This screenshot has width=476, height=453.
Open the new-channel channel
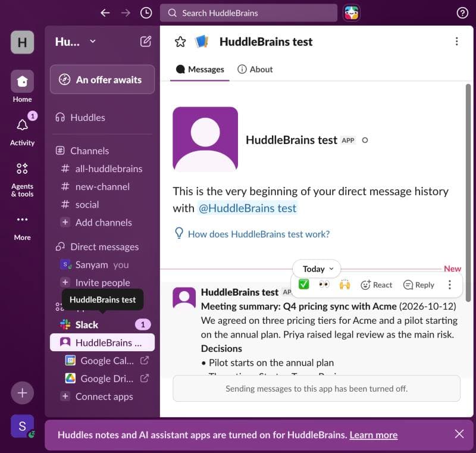tap(102, 186)
